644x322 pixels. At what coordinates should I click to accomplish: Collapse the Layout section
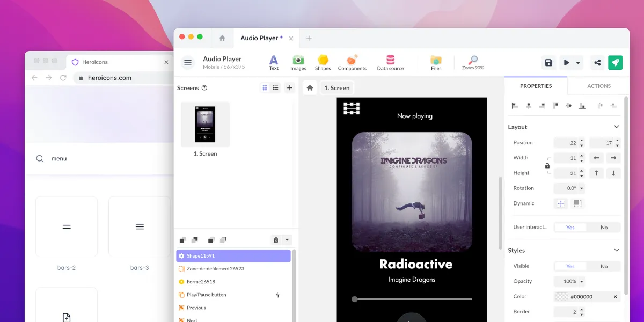click(616, 127)
